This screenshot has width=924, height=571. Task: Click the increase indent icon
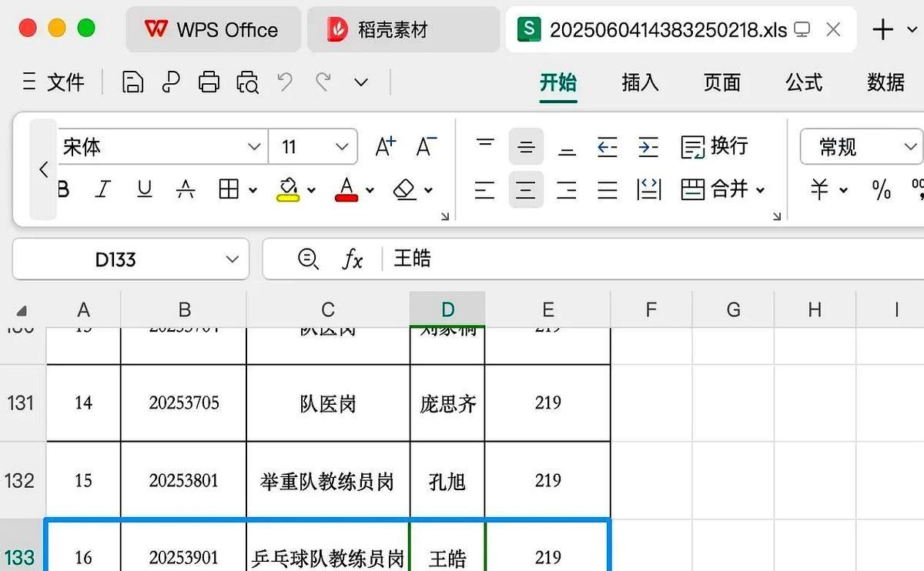point(648,146)
